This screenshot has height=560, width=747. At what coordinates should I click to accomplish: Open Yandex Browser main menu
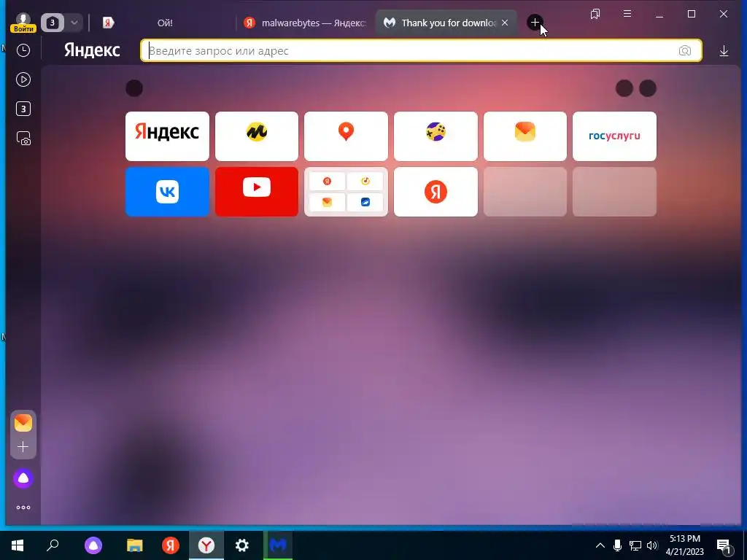pyautogui.click(x=627, y=14)
